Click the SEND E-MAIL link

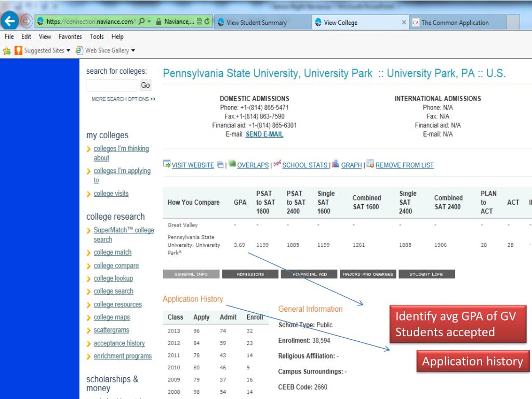click(x=264, y=135)
